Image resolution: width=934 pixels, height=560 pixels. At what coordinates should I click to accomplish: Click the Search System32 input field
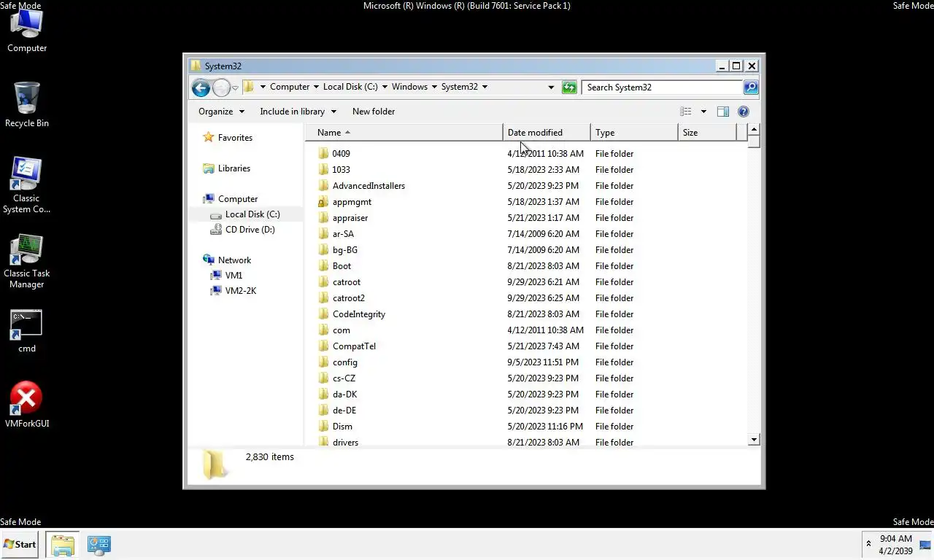click(x=662, y=87)
